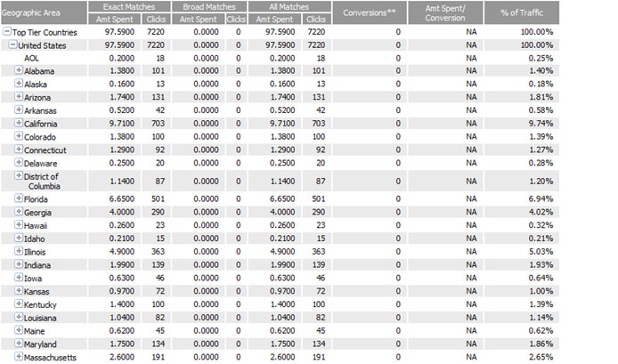618x364 pixels.
Task: Expand the Arkansas row
Action: pyautogui.click(x=19, y=109)
